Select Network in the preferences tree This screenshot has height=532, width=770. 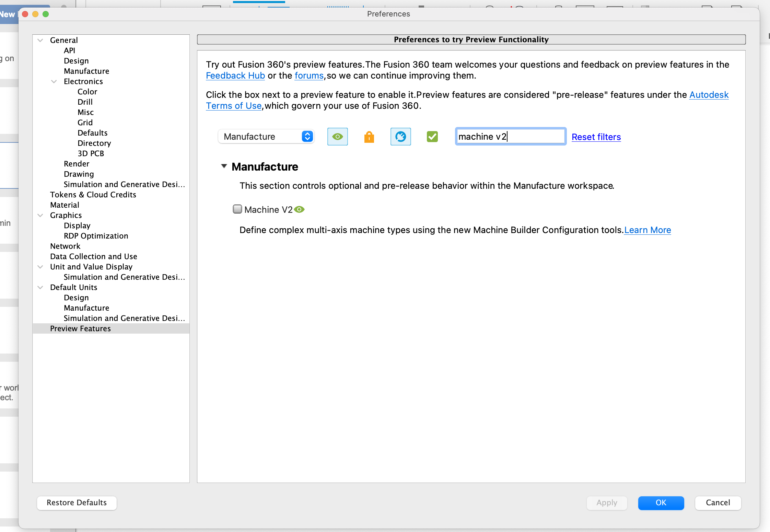click(x=65, y=246)
